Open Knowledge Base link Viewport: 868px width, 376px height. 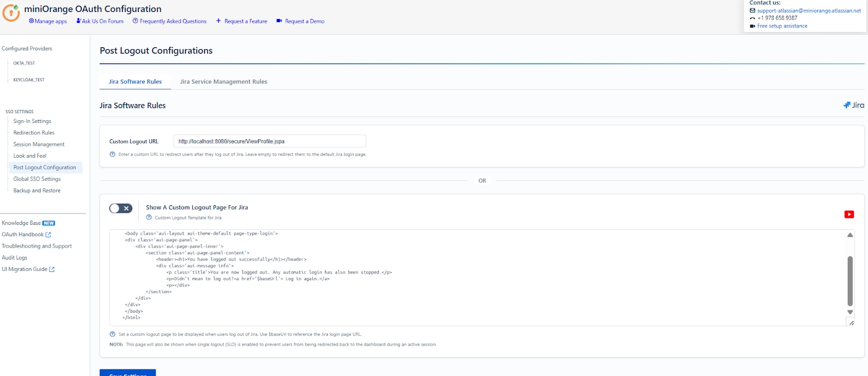click(x=21, y=223)
